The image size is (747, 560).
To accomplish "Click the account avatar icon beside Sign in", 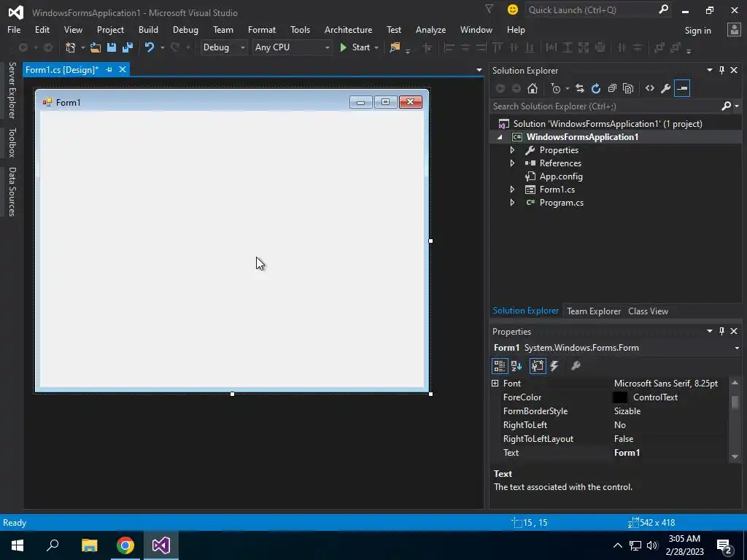I will 734,29.
